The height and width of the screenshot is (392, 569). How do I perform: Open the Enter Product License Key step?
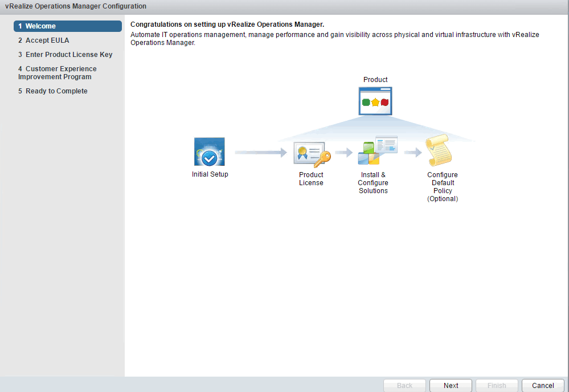[x=66, y=55]
